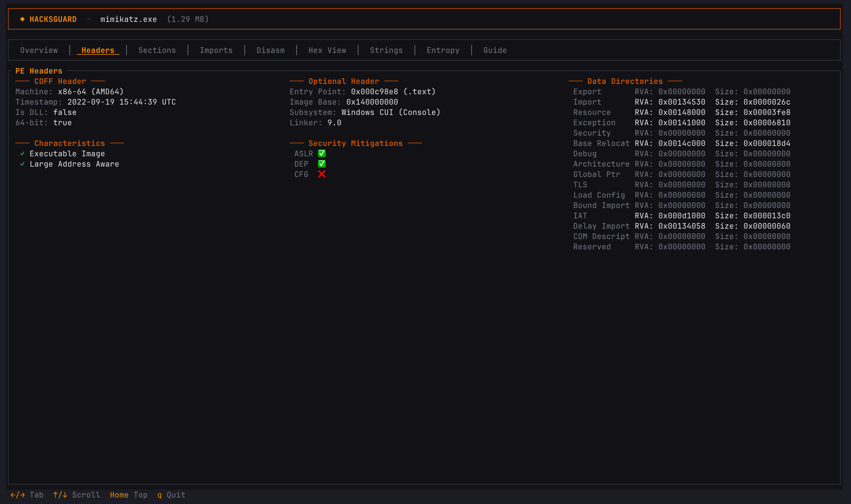Click the 64-bit value true
The image size is (851, 504).
tap(62, 123)
